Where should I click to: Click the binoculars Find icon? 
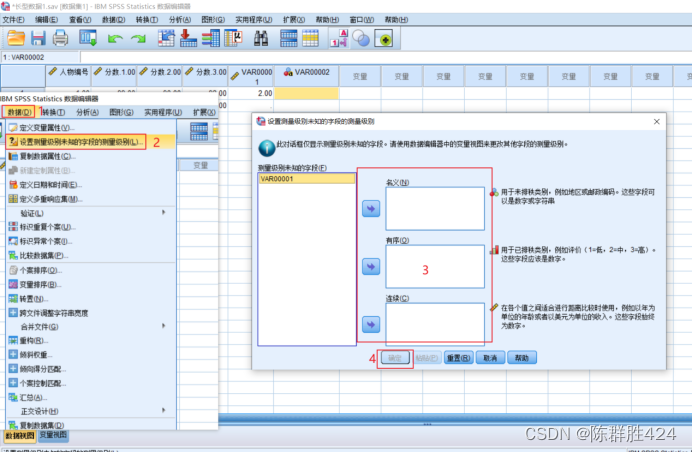[x=261, y=38]
